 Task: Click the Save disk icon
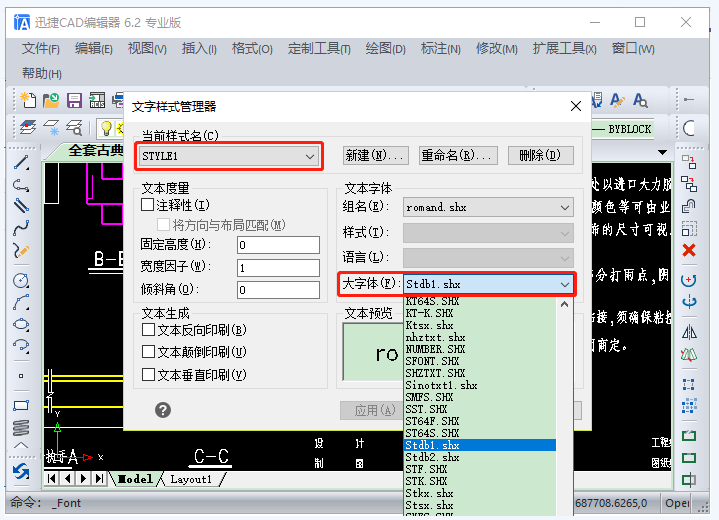click(74, 100)
